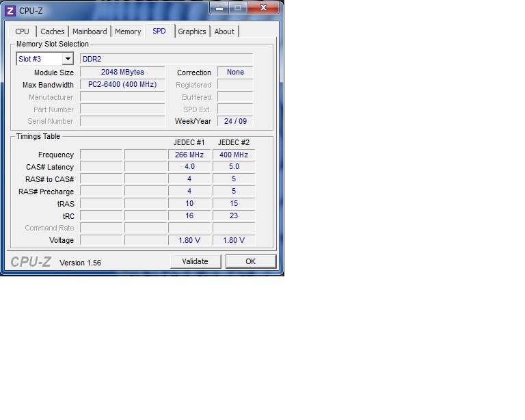Click the CAS# Latency row label
Screen dimensions: 525x420
tap(50, 167)
